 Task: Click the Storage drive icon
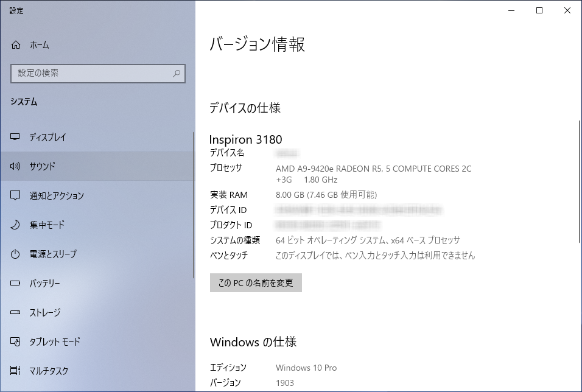(x=15, y=312)
